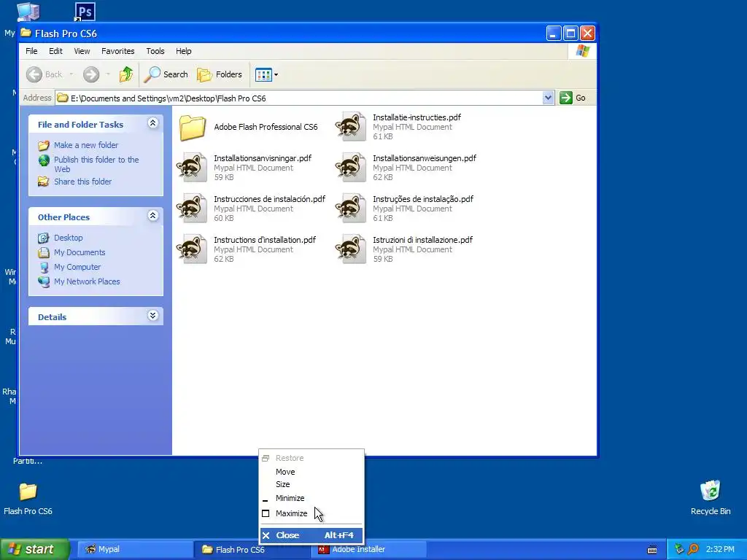Screen dimensions: 747x560
Task: Choose Minimize in the context menu
Action: point(311,498)
